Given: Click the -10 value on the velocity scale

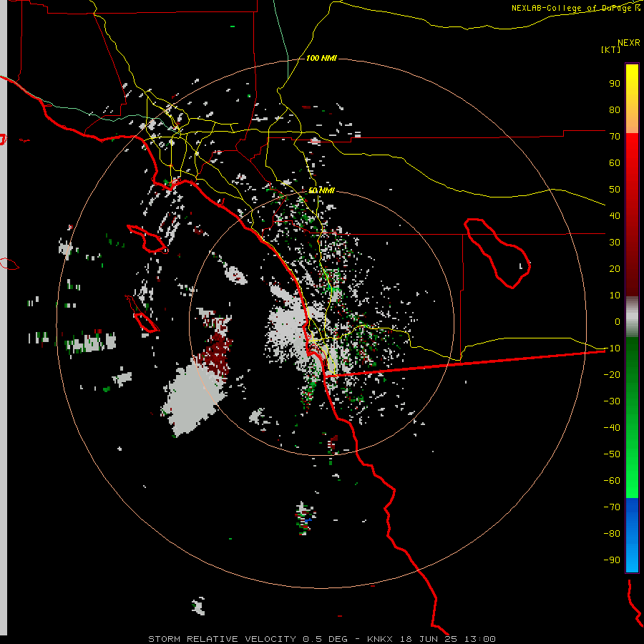Looking at the screenshot, I should pyautogui.click(x=612, y=348).
